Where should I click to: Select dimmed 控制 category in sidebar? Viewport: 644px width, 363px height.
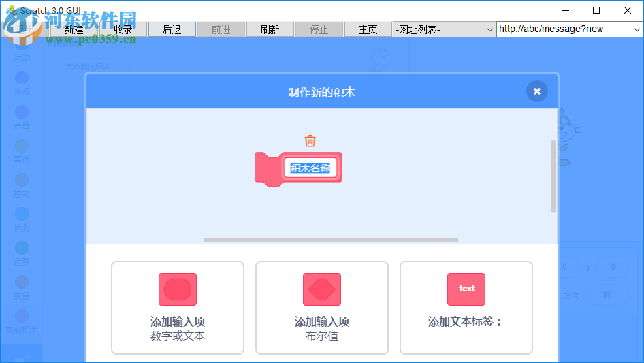21,185
